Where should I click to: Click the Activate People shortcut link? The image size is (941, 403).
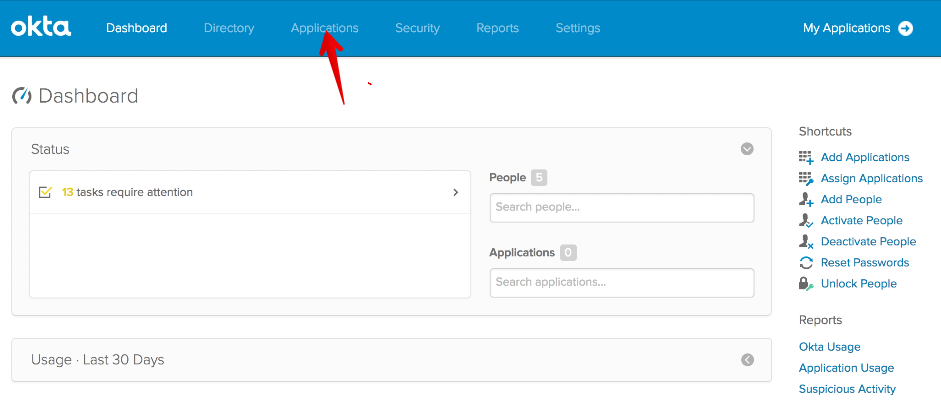(x=861, y=221)
